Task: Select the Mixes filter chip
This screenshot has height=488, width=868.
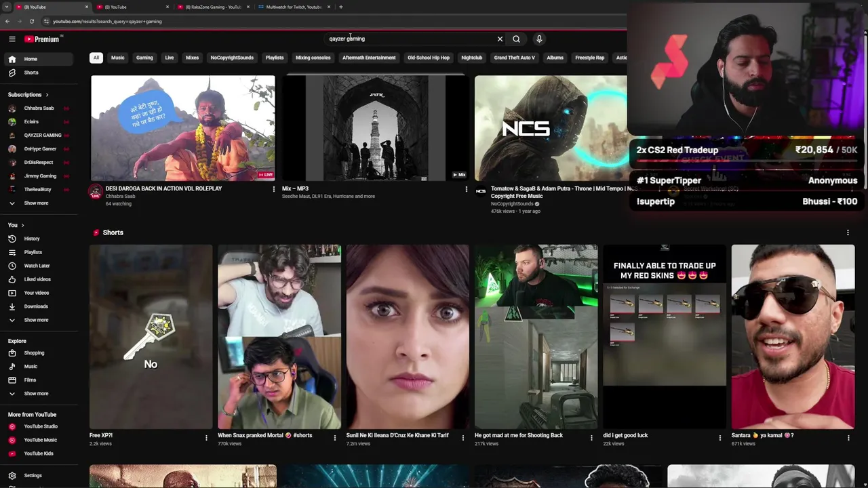Action: tap(193, 58)
